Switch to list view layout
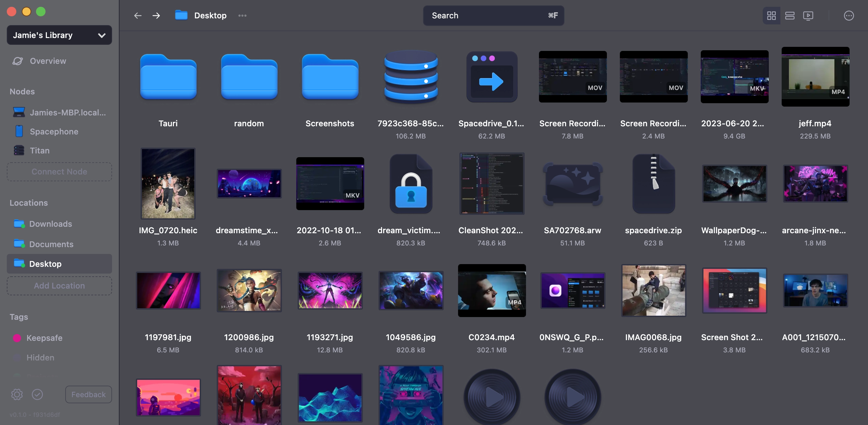The image size is (868, 425). 790,15
